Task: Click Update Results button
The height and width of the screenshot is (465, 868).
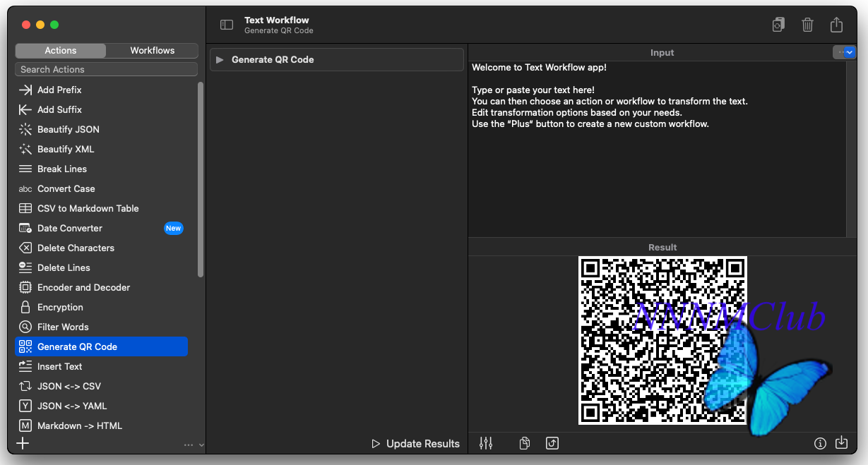Action: (x=415, y=444)
